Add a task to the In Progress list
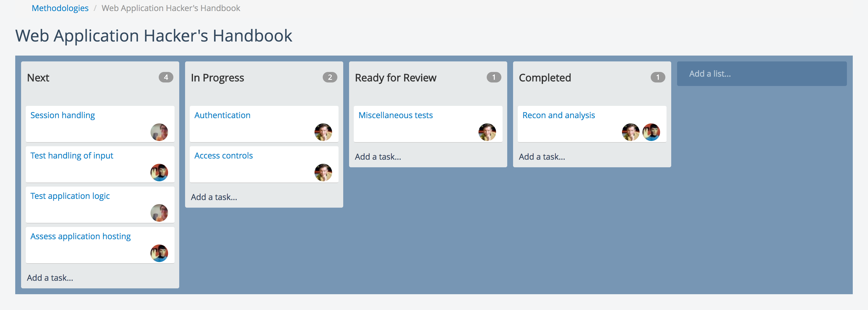Screen dimensions: 868x310 pyautogui.click(x=214, y=197)
